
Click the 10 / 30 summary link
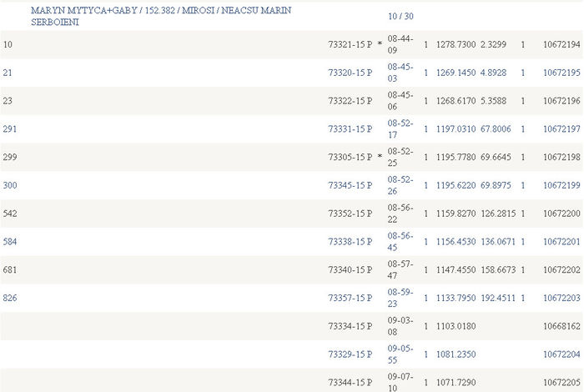pos(400,16)
